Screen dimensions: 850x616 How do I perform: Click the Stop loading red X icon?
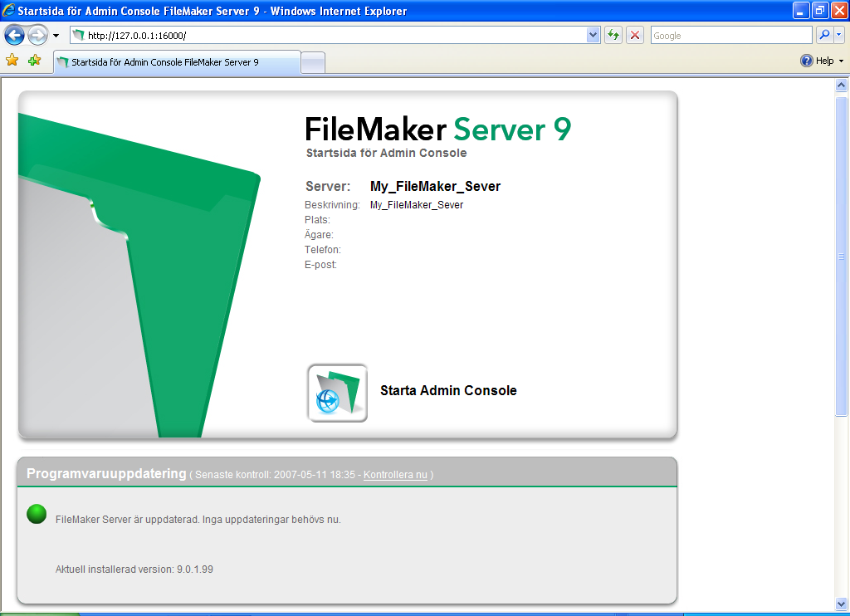[635, 35]
